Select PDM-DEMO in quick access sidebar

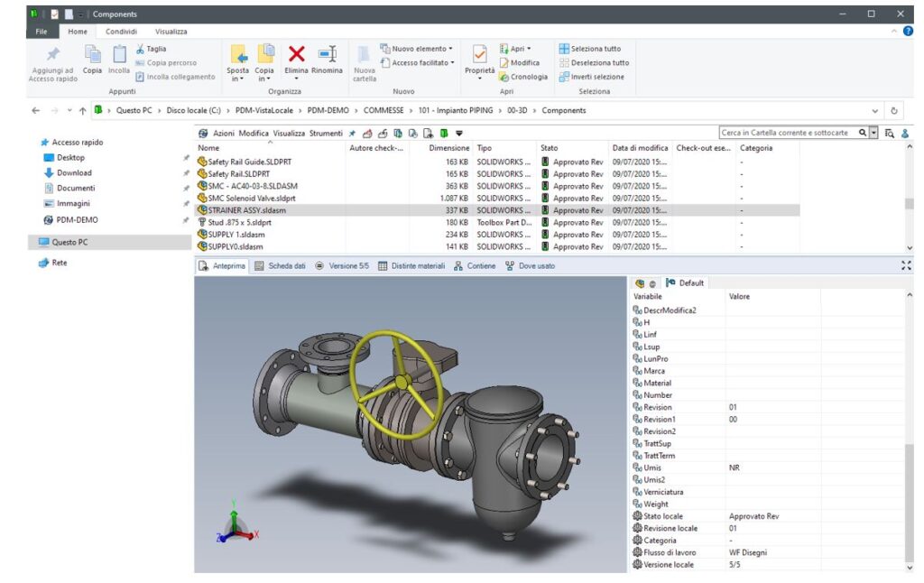(x=76, y=219)
